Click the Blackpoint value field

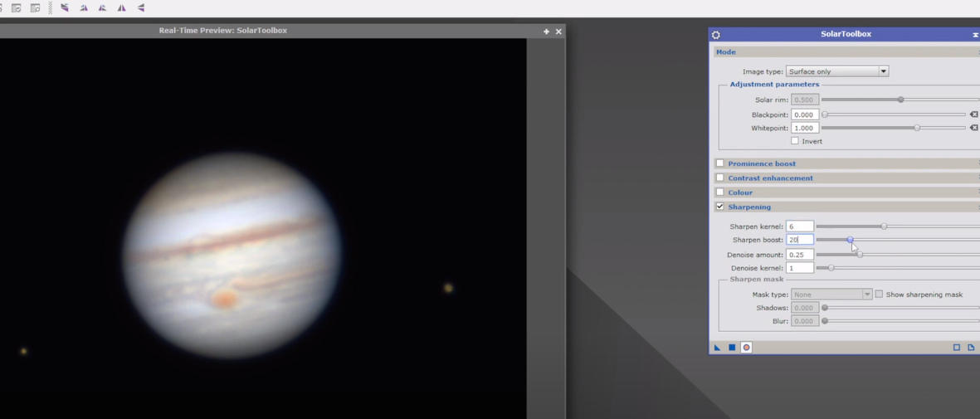805,114
